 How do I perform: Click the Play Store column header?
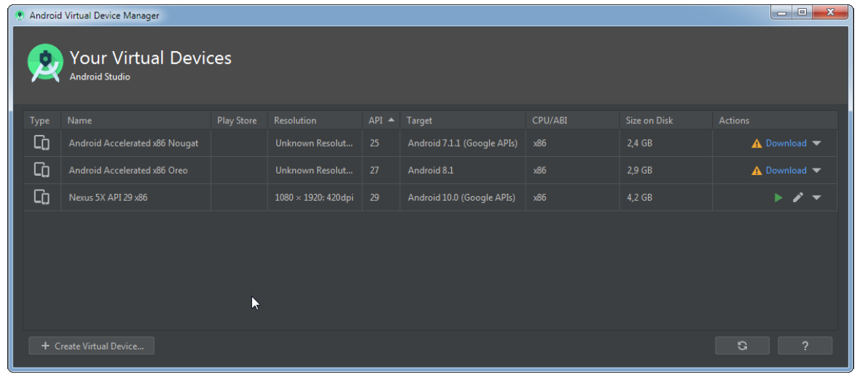[x=239, y=120]
